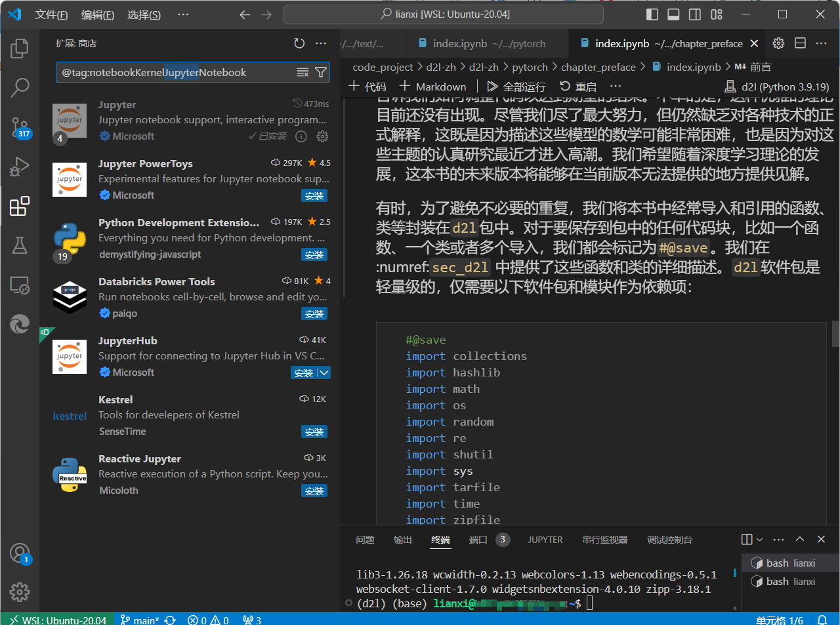Open the Explorer view in activity bar
Viewport: 840px width, 625px height.
(x=20, y=48)
